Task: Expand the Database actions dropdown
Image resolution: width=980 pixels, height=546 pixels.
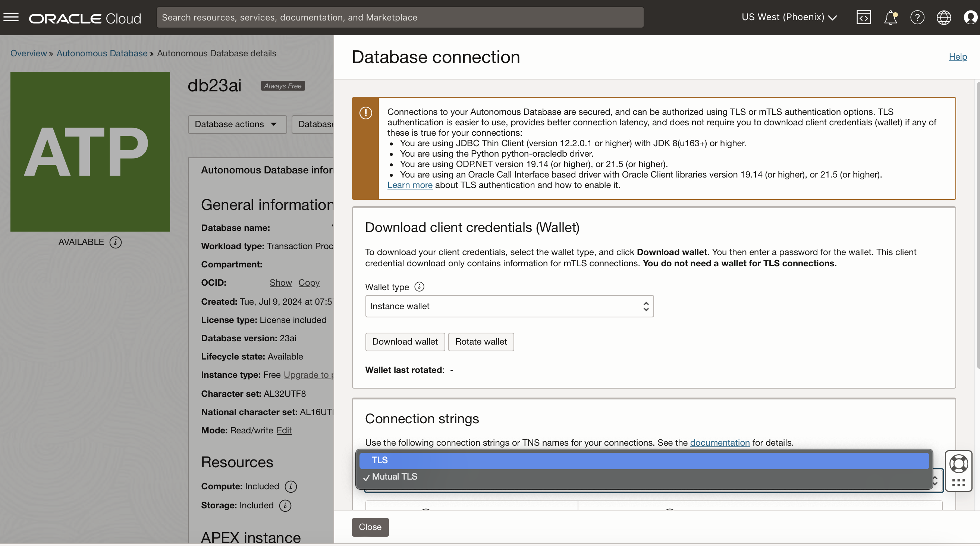Action: [x=237, y=125]
